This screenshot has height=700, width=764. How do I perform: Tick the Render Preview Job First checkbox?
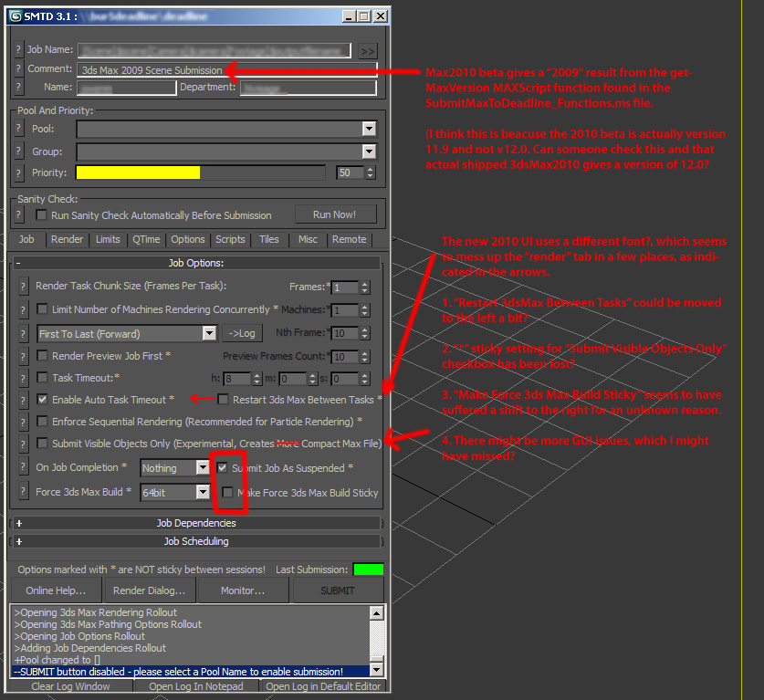point(42,356)
